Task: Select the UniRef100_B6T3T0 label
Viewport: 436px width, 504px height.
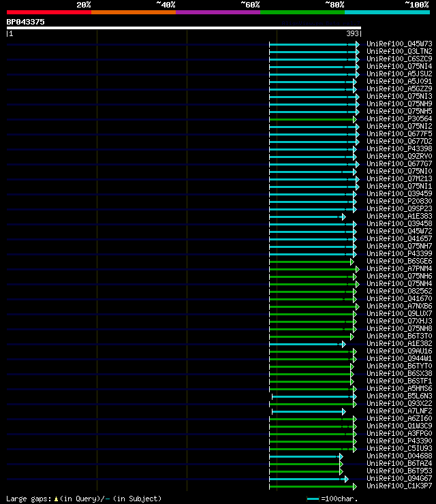Action: 399,336
